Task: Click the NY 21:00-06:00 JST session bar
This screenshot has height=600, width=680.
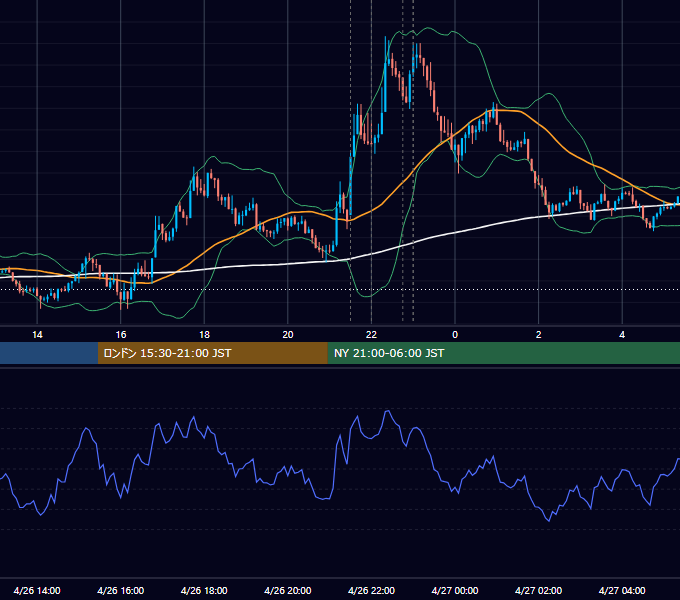Action: coord(503,353)
